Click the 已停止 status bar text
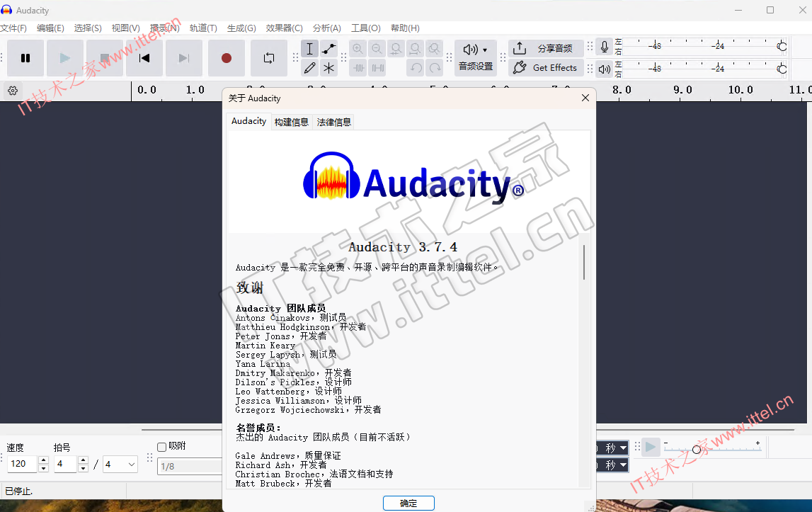Screen dimensions: 812x512 coord(18,491)
